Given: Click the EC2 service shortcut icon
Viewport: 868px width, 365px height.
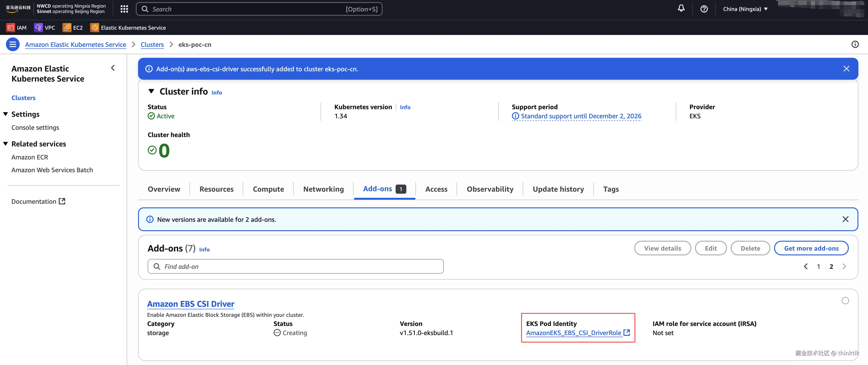Looking at the screenshot, I should click(67, 28).
